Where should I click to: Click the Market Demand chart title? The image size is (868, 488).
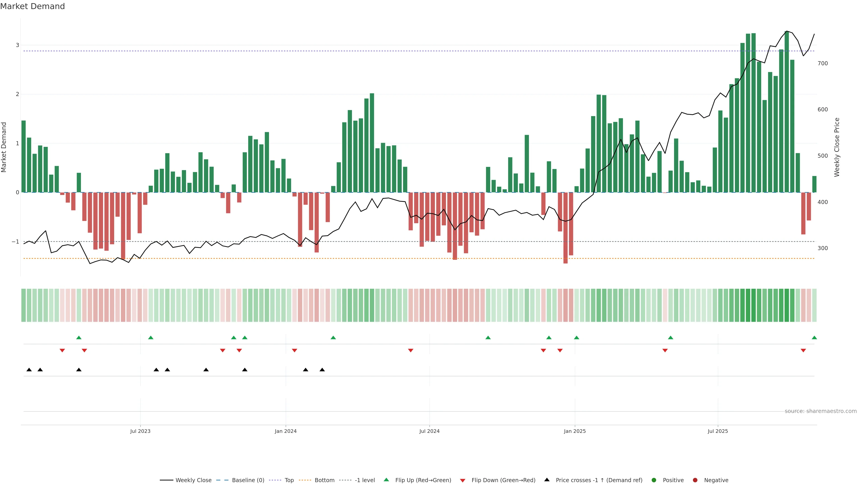click(x=32, y=6)
